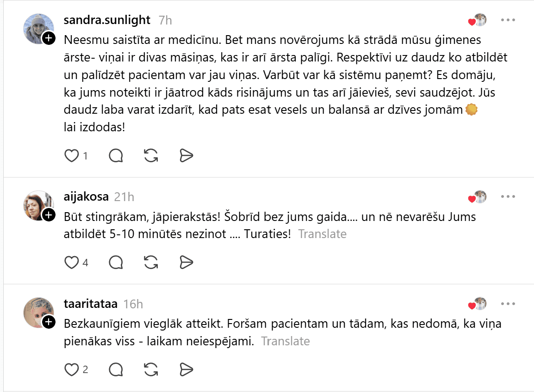Screen dimensions: 534x392
Task: Reply to aijakosa's comment
Action: [116, 263]
